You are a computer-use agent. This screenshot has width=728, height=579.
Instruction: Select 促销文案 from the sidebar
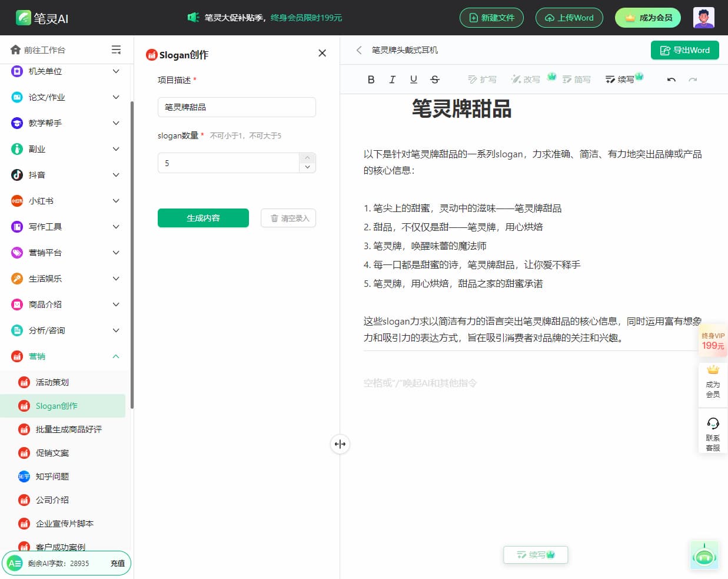[x=52, y=453]
